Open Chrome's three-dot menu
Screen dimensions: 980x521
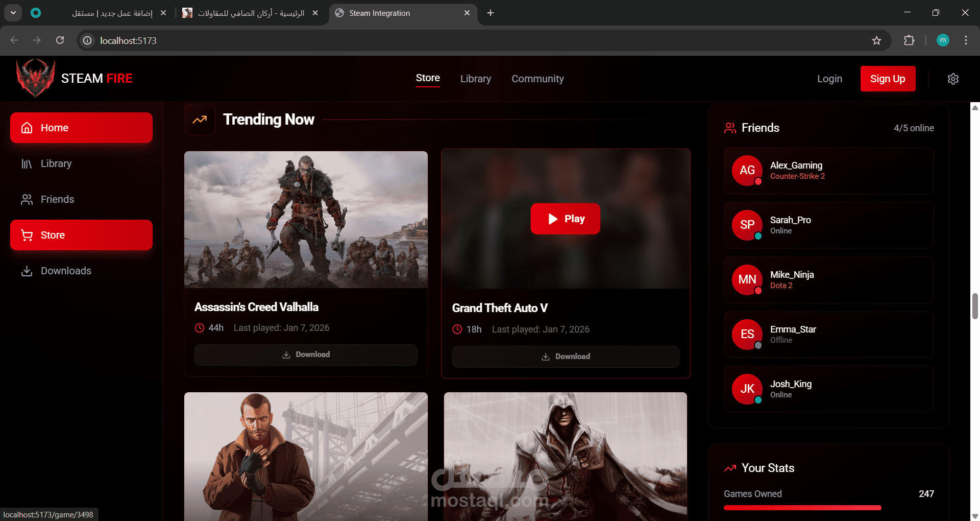966,40
